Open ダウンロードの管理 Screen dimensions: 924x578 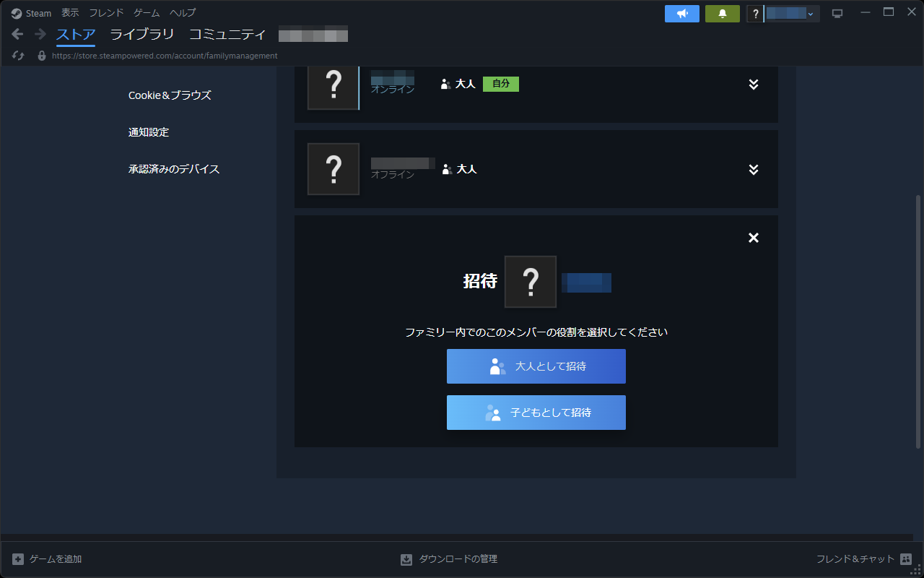point(449,559)
